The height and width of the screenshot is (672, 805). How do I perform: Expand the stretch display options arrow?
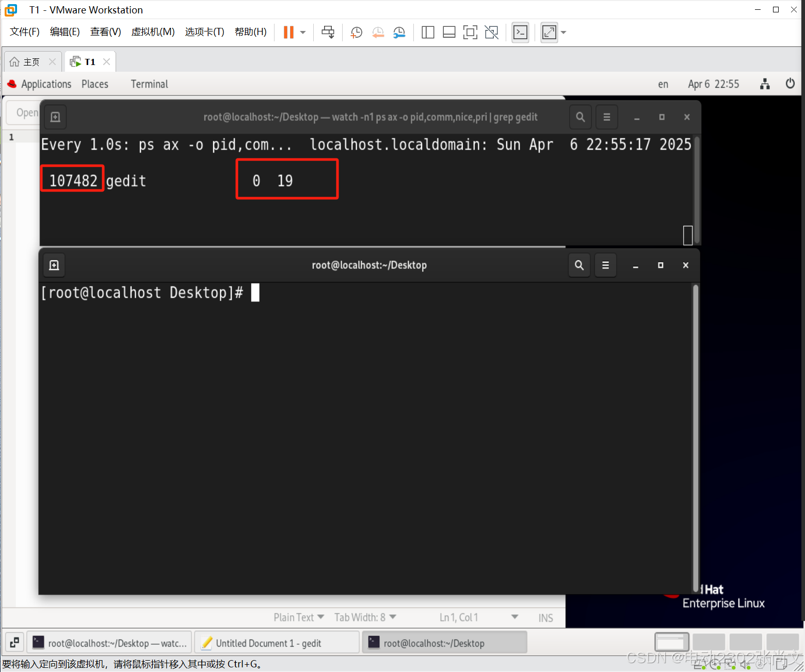pyautogui.click(x=564, y=33)
